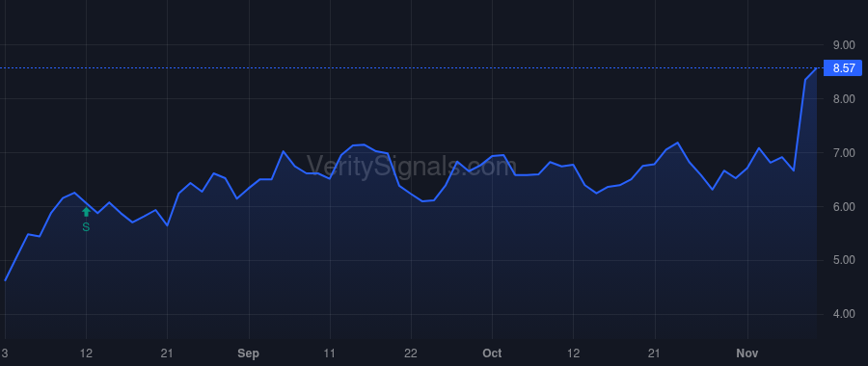Click the S signal letter under the arrow
The height and width of the screenshot is (366, 868).
pos(86,227)
